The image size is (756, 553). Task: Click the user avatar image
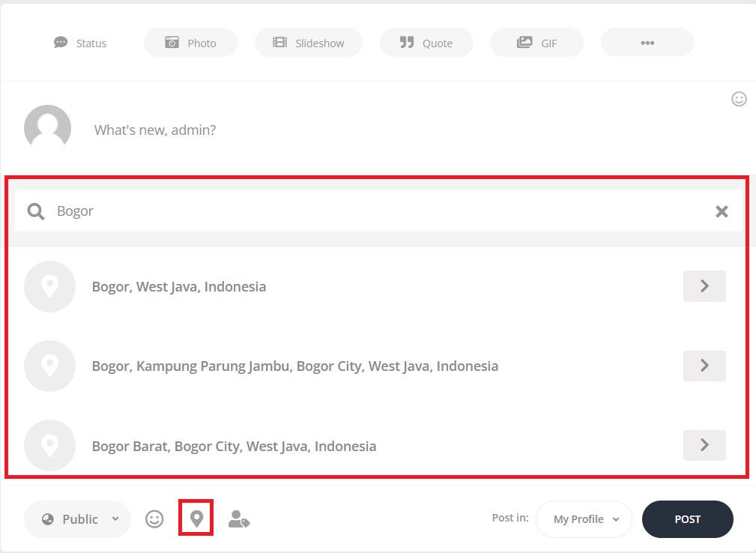47,127
